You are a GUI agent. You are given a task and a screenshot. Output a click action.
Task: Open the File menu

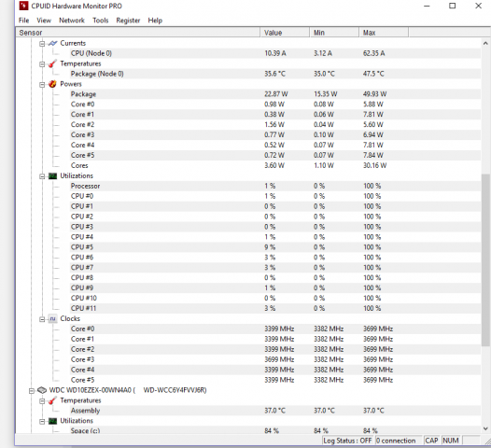23,21
